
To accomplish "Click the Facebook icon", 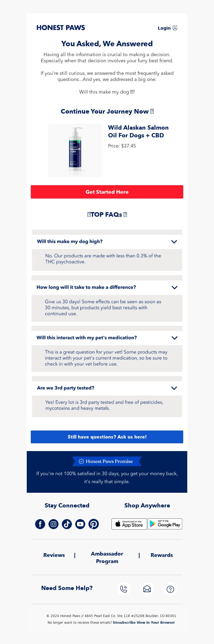I will [x=40, y=524].
